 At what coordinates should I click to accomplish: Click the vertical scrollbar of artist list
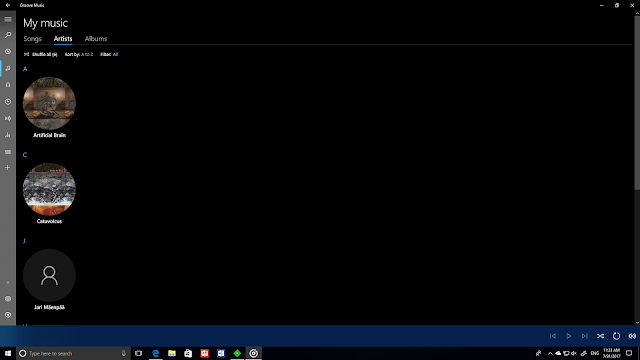tap(637, 102)
